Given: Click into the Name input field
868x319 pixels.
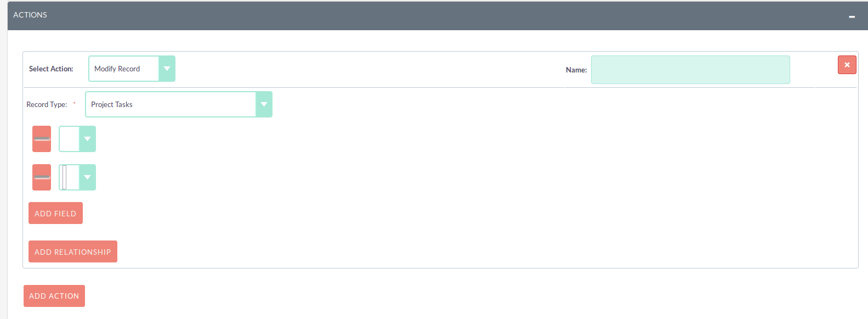Looking at the screenshot, I should click(x=690, y=70).
